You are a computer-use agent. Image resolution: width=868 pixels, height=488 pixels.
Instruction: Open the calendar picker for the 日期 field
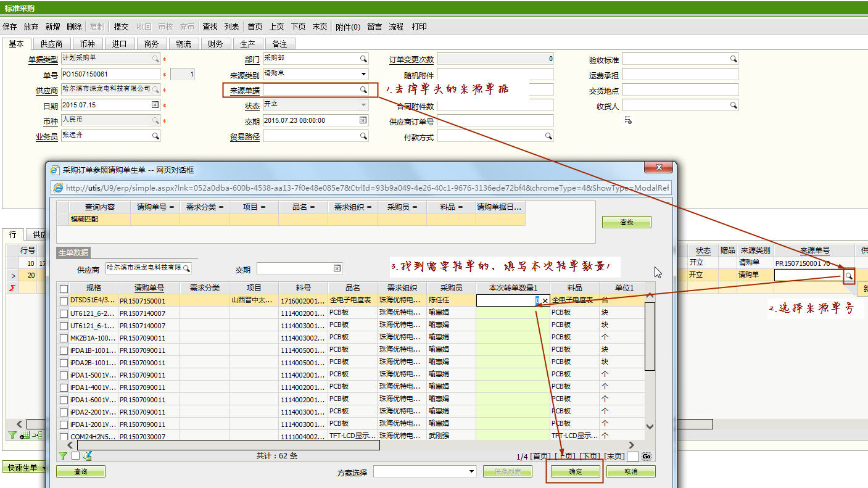pos(155,105)
